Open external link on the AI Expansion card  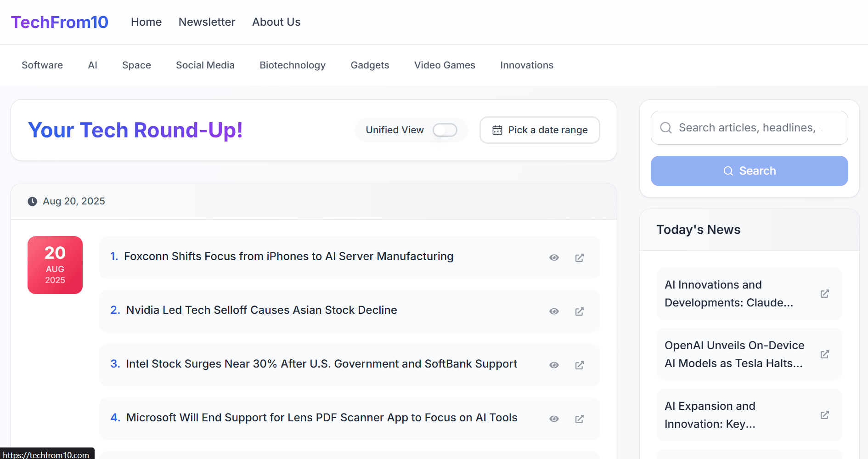pos(825,415)
